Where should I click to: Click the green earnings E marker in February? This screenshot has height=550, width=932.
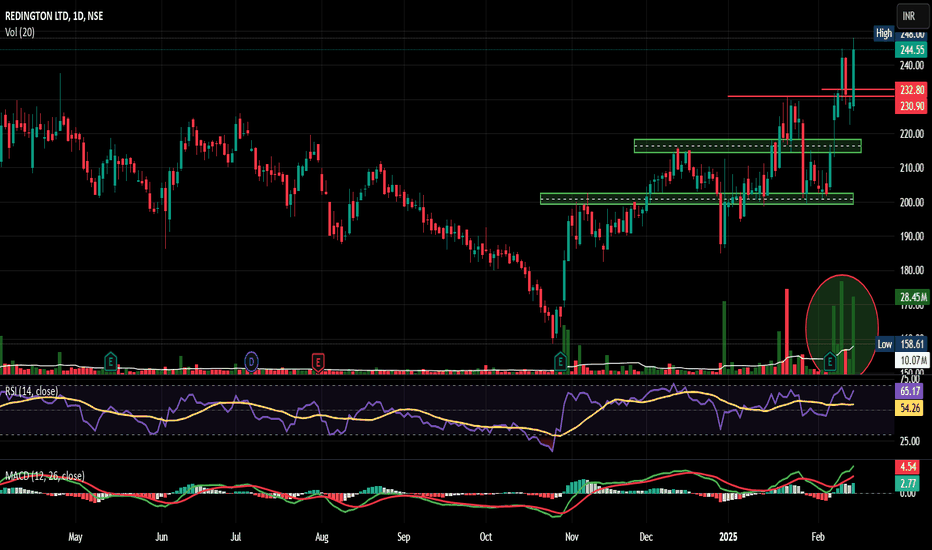pyautogui.click(x=830, y=360)
